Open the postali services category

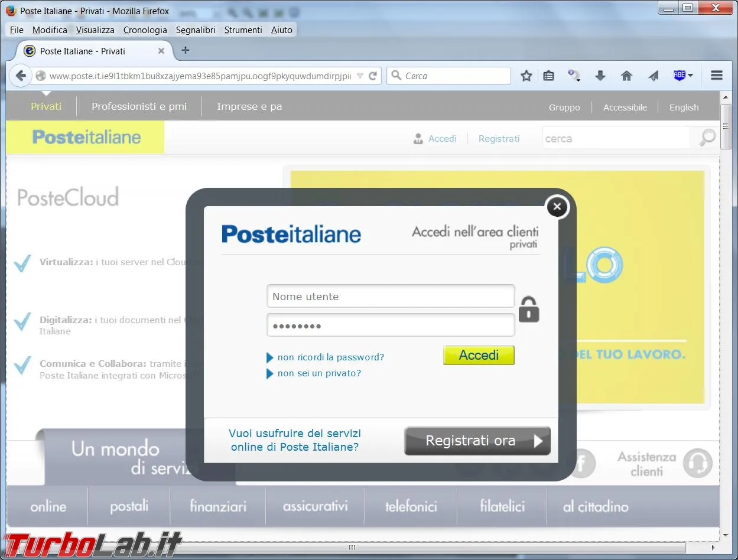point(129,506)
